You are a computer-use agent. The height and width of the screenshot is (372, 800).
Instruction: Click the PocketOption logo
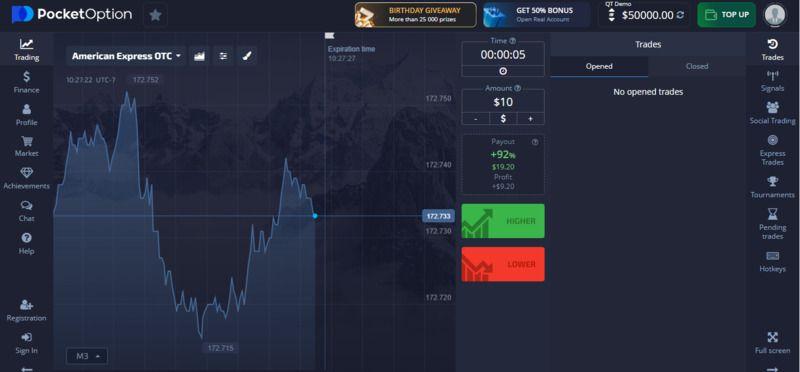point(71,14)
